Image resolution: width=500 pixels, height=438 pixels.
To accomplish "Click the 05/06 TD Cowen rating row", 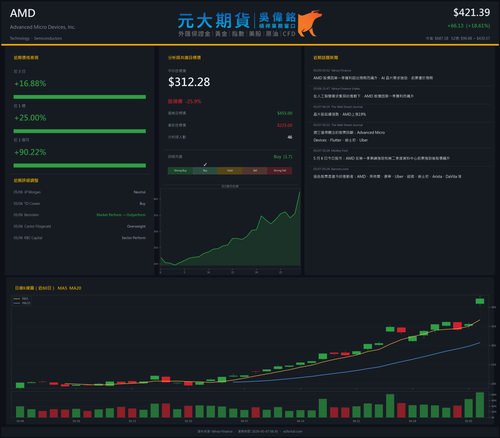I will click(80, 204).
